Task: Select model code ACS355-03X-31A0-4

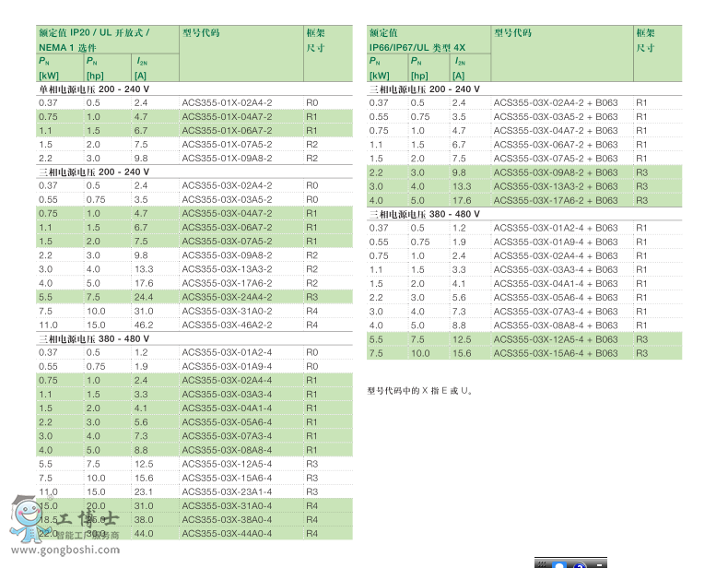Action: tap(227, 506)
